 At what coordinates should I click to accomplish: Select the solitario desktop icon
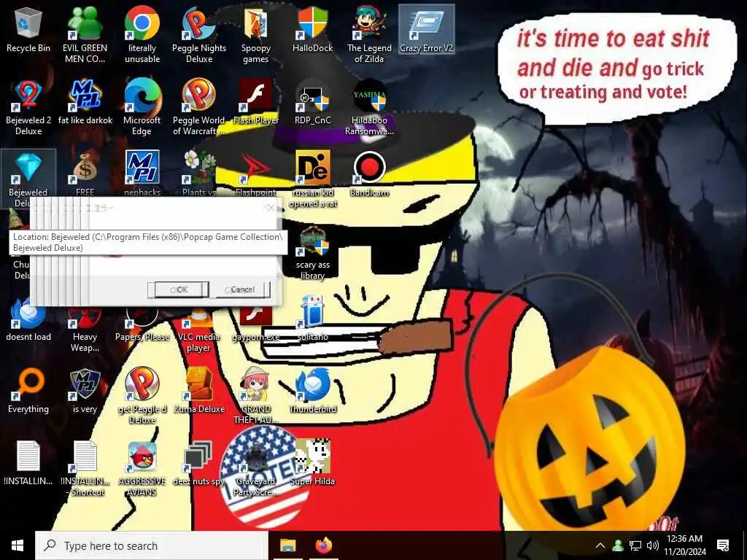(x=313, y=319)
